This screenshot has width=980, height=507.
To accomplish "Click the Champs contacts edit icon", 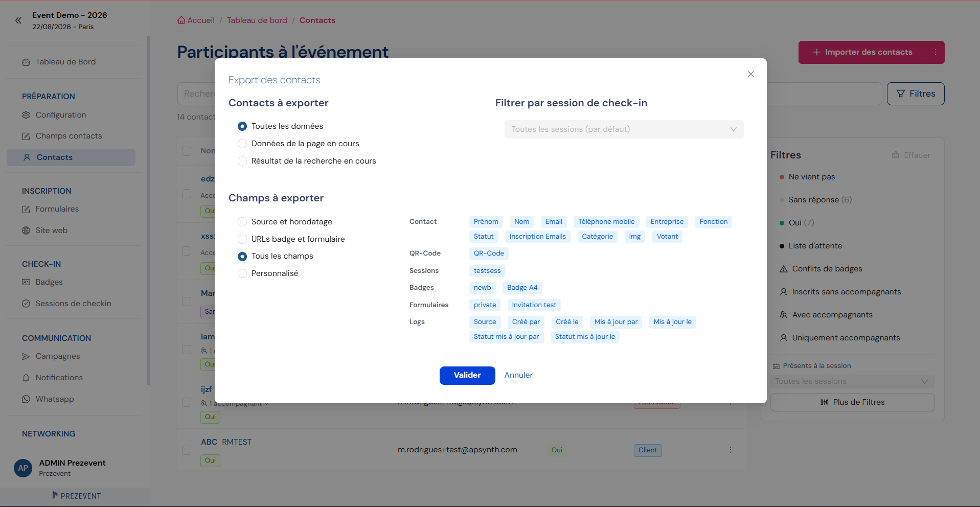I will point(26,136).
